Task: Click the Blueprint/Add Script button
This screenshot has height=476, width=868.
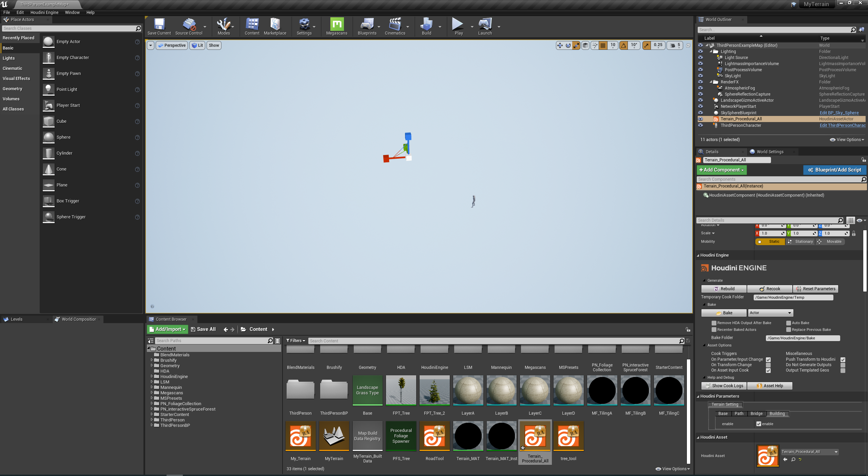Action: coord(835,170)
